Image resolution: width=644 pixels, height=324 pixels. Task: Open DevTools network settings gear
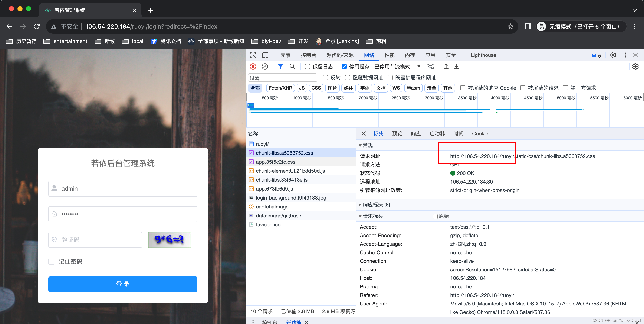click(x=635, y=67)
